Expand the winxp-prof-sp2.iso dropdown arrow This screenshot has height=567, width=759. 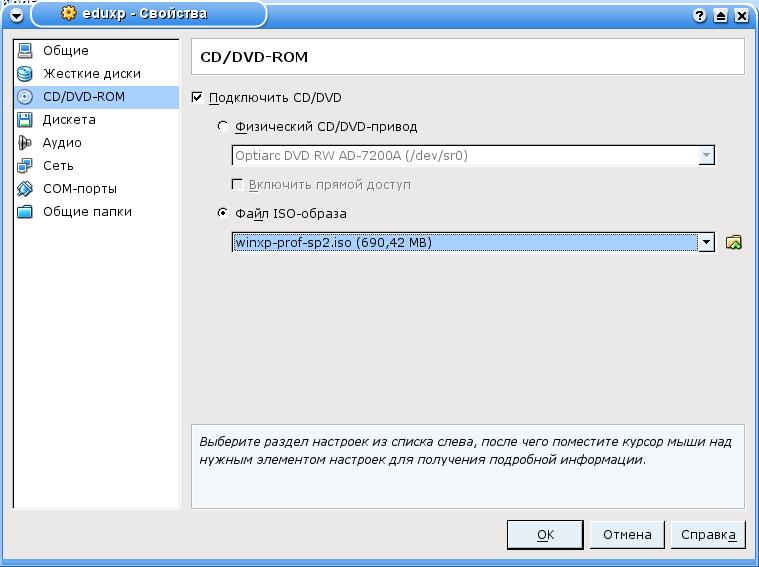(706, 242)
